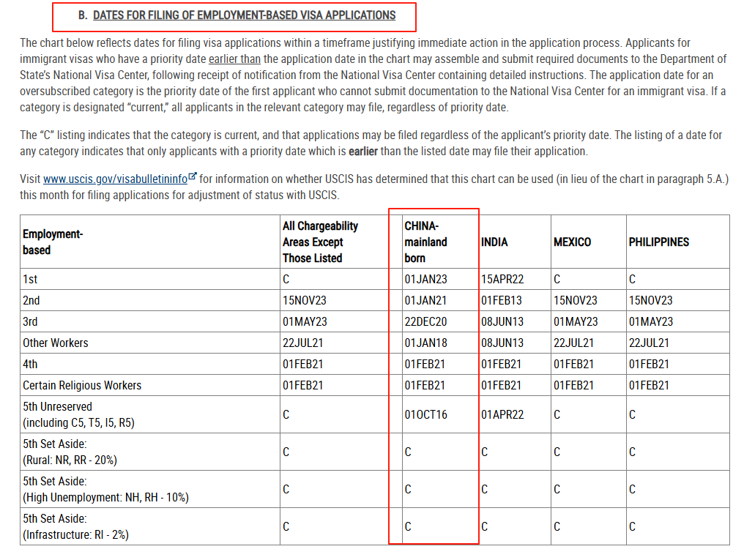Viewport: 744px width, 560px height.
Task: Select the 01OCT16 cell for 5th Unreserved
Action: click(425, 415)
